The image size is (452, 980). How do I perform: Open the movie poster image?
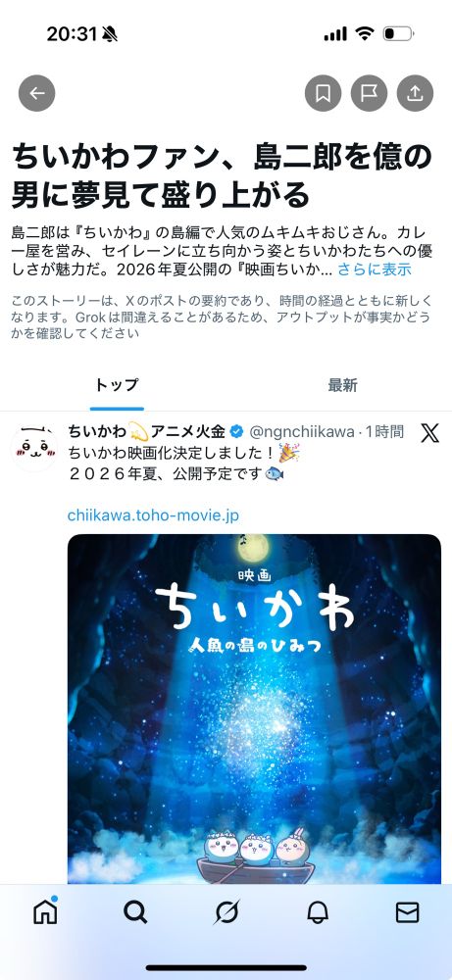(x=255, y=709)
